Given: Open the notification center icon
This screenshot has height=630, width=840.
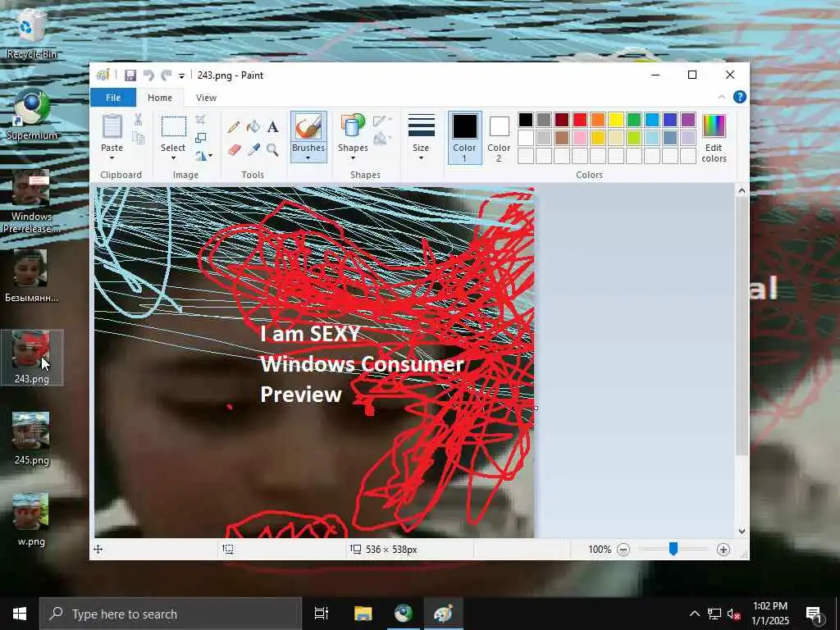Looking at the screenshot, I should click(x=815, y=614).
